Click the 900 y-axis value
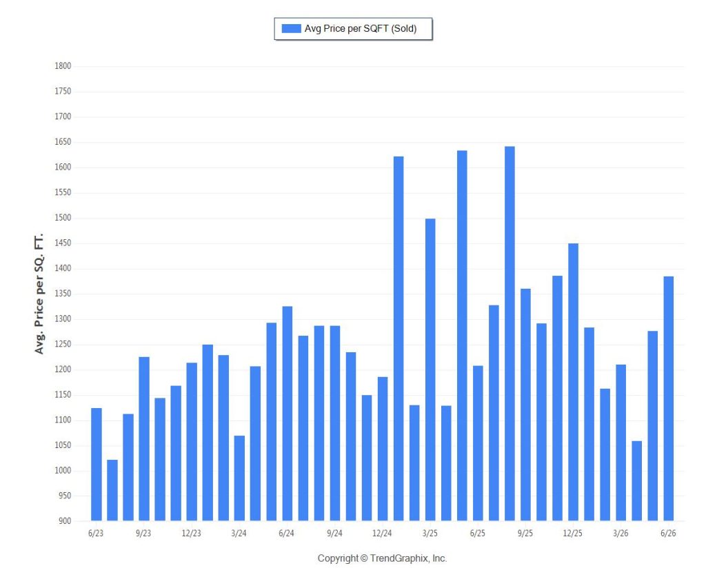 tap(65, 521)
